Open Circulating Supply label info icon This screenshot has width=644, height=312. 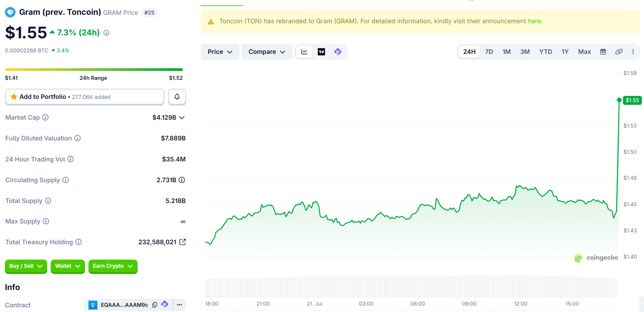click(66, 180)
